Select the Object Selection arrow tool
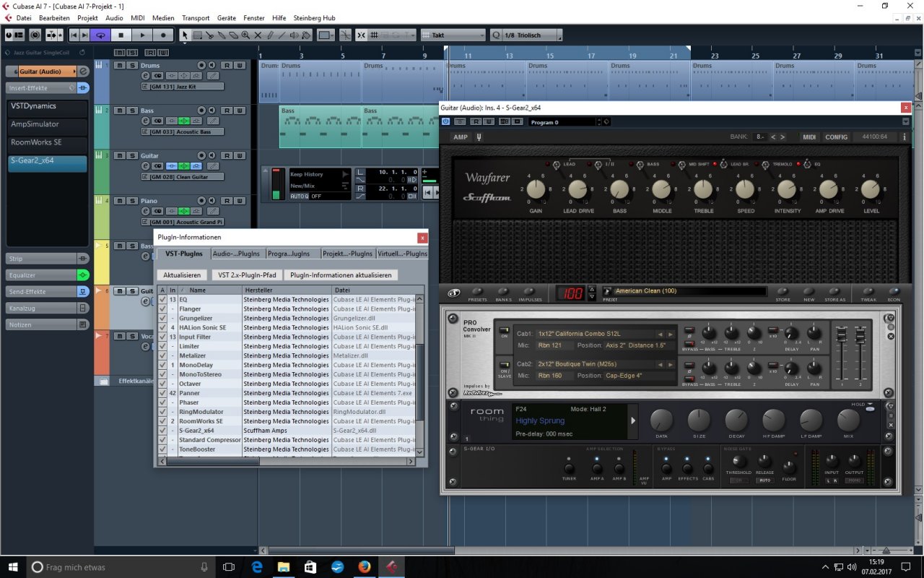Image resolution: width=924 pixels, height=578 pixels. (x=185, y=35)
